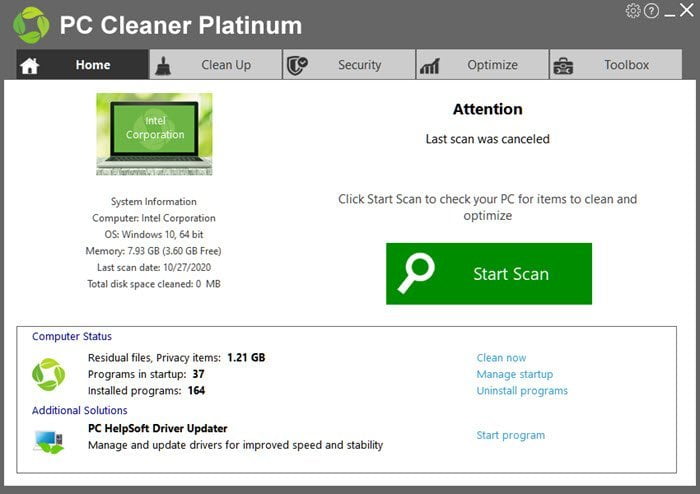Click the Computer: Intel Corporation line
The image size is (700, 494).
click(154, 218)
